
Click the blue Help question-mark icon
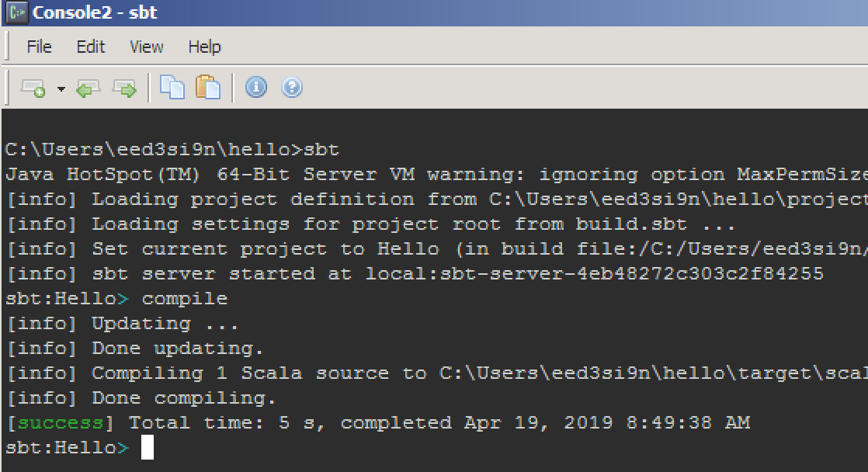290,87
